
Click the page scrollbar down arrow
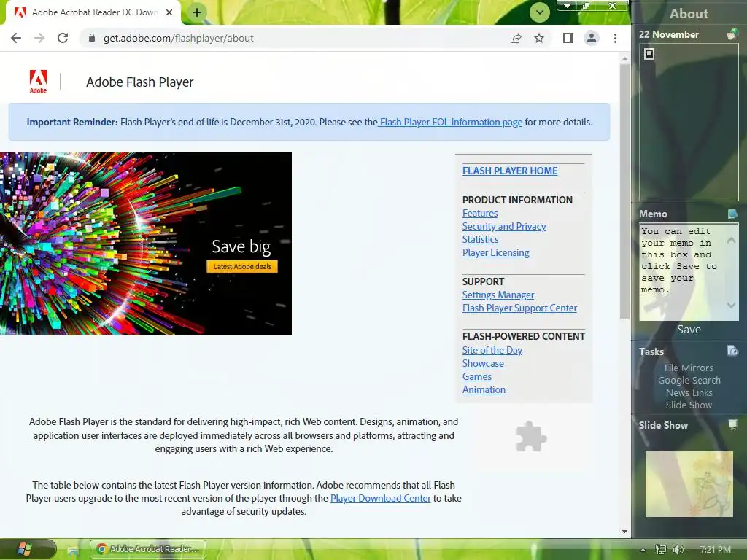click(624, 532)
